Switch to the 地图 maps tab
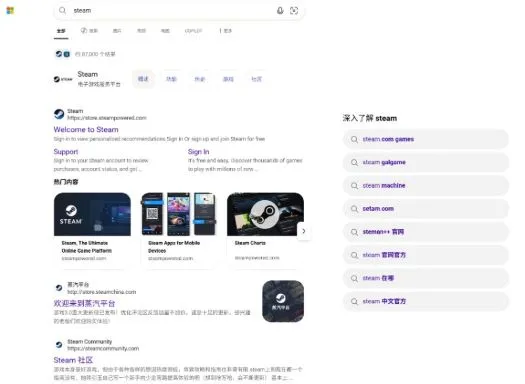Viewport: 525px width, 384px height. point(165,31)
